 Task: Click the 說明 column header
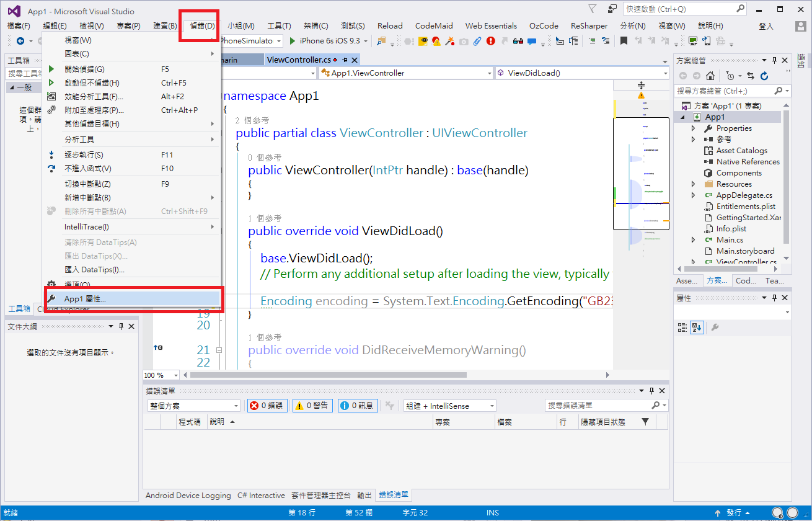pyautogui.click(x=320, y=422)
